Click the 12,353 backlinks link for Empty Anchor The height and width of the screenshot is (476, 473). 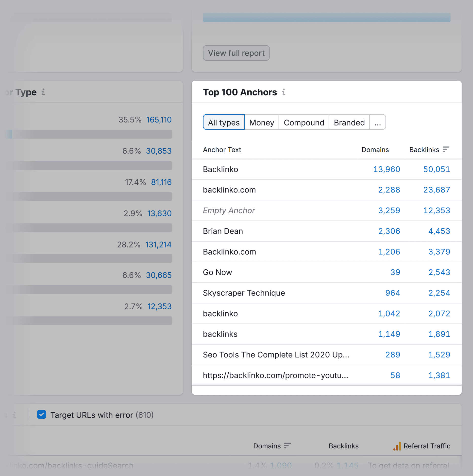[437, 211]
